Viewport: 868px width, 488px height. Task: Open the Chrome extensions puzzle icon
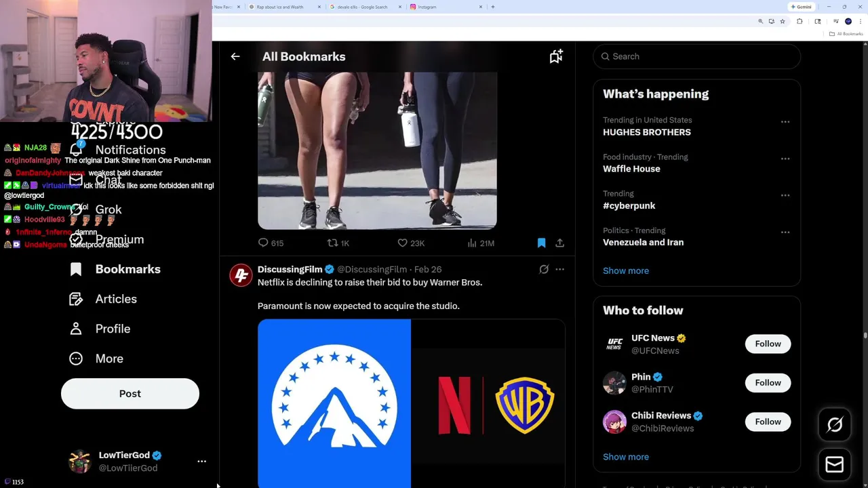click(800, 21)
